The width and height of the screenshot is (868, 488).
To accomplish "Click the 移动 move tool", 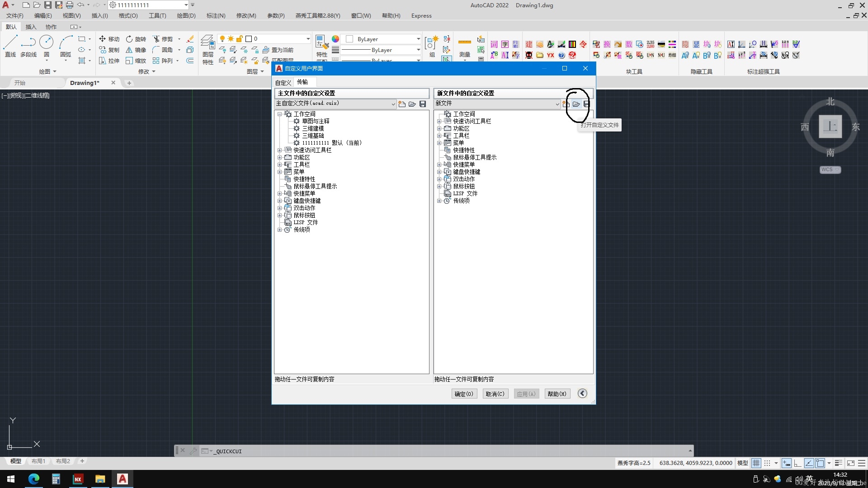I will click(109, 39).
